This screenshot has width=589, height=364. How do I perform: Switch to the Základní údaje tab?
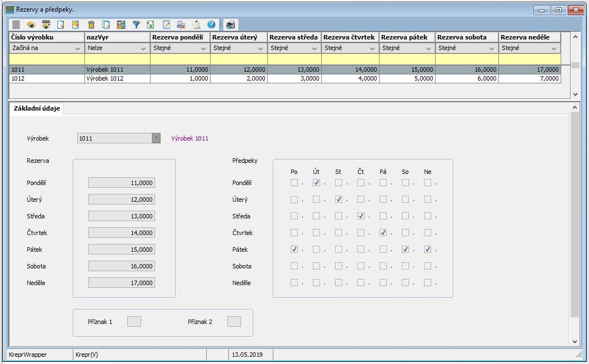[x=36, y=108]
